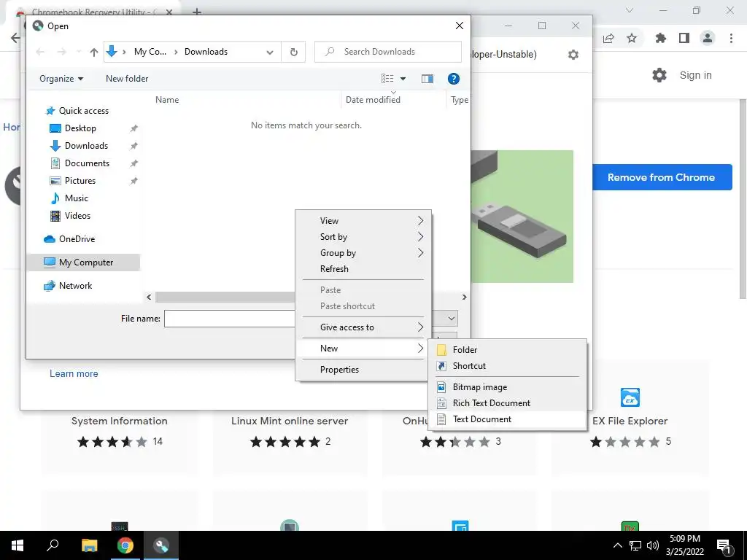Bookmark this page with star icon
747x560 pixels.
coord(632,38)
